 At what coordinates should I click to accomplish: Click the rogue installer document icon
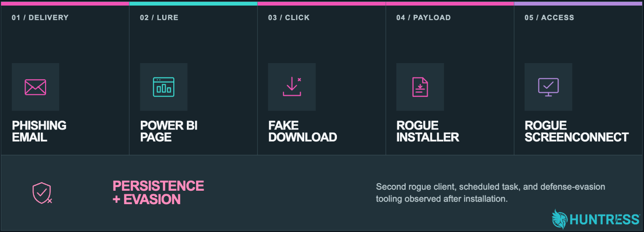coord(420,87)
